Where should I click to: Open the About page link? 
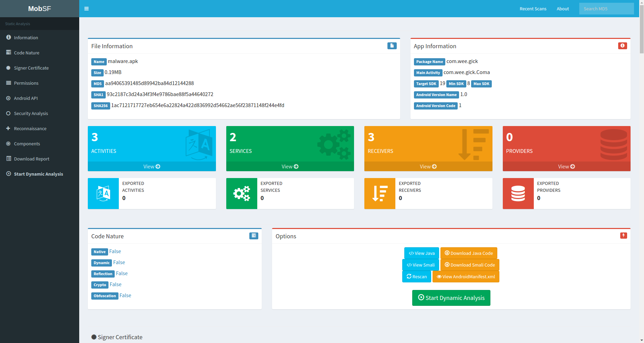pyautogui.click(x=563, y=9)
